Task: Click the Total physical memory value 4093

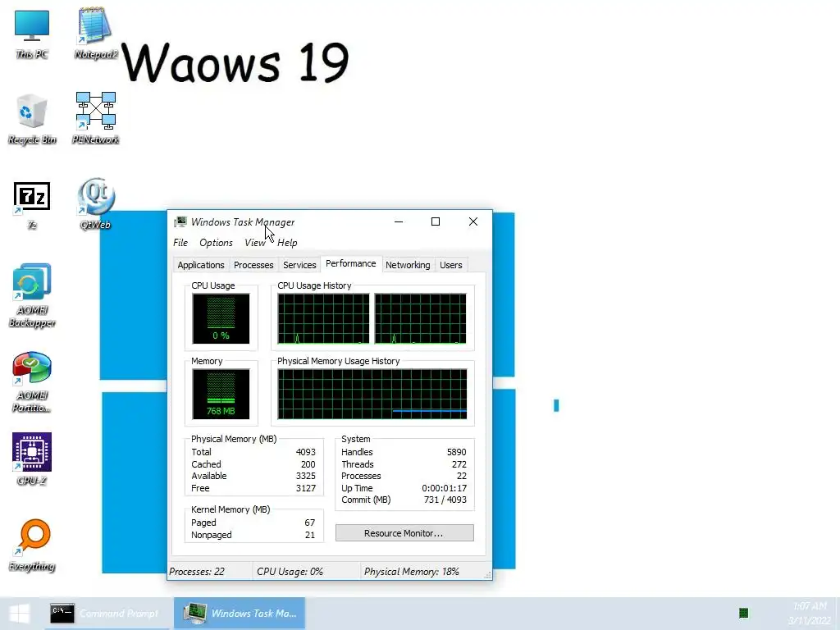Action: (x=306, y=452)
